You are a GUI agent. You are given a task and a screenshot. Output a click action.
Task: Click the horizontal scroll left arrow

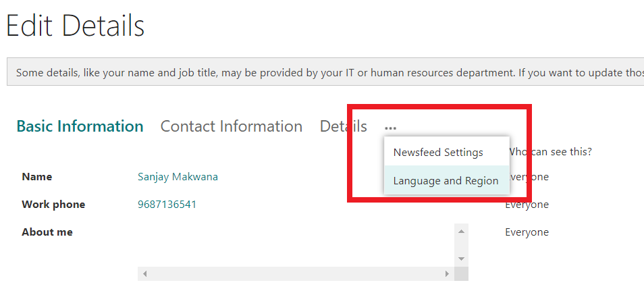(x=144, y=273)
